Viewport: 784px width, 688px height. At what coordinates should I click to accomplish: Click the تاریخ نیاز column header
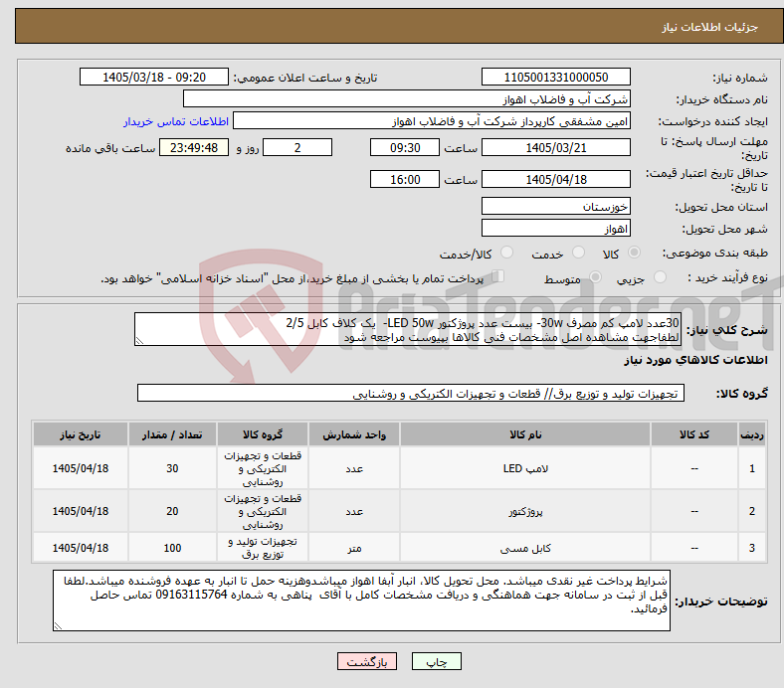(81, 434)
